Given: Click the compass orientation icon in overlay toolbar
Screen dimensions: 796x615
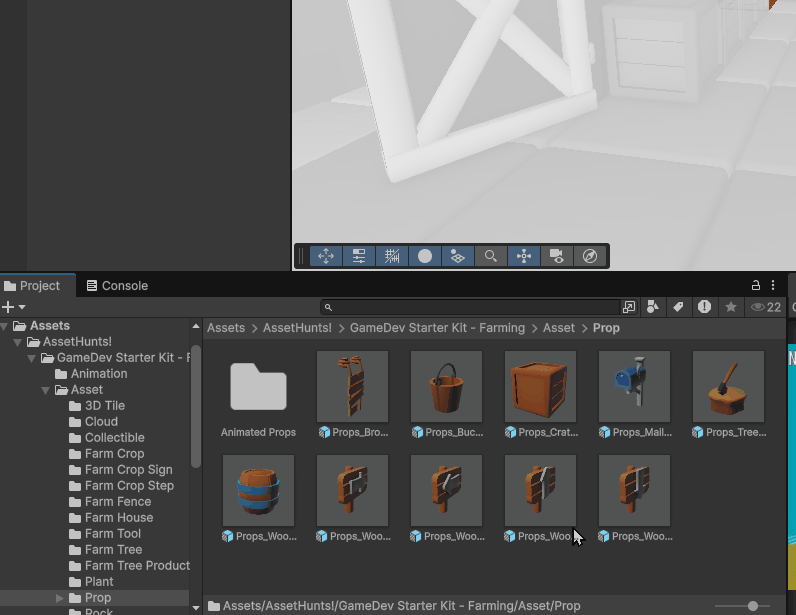Looking at the screenshot, I should coord(590,256).
